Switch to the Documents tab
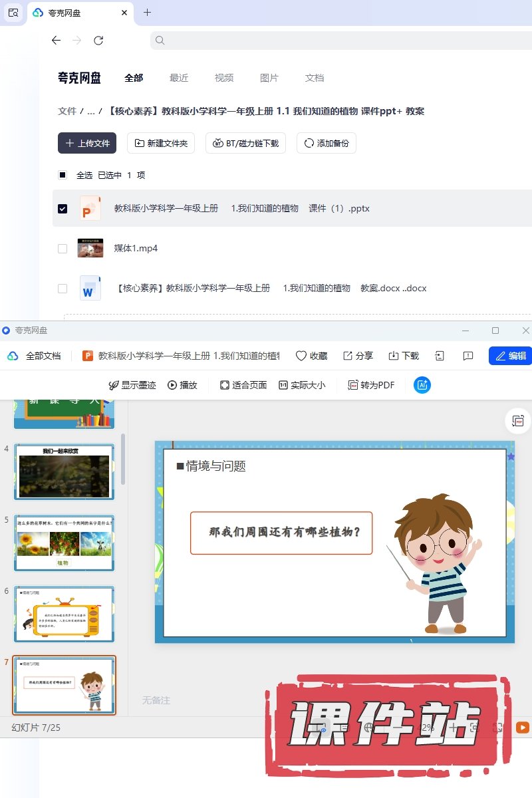This screenshot has height=798, width=532. 315,78
